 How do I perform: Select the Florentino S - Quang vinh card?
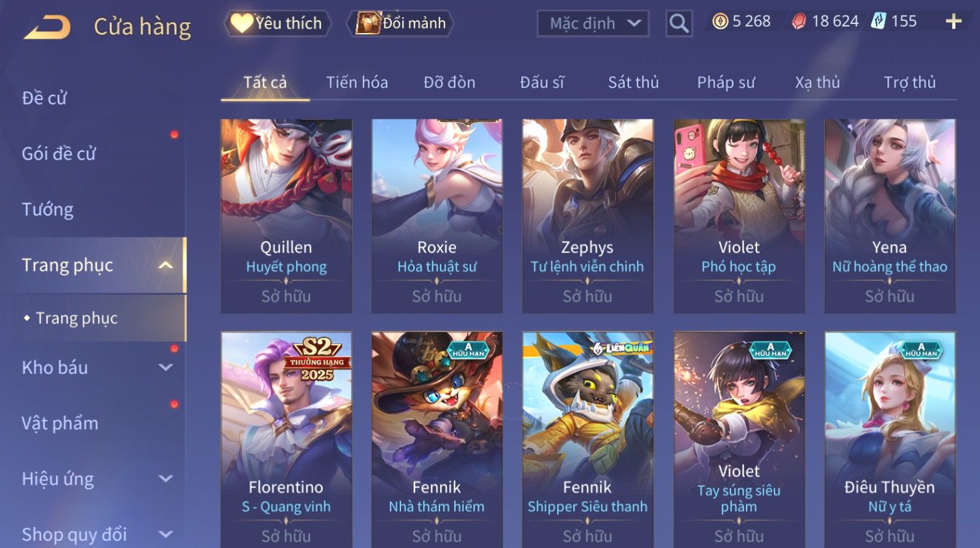pyautogui.click(x=286, y=440)
